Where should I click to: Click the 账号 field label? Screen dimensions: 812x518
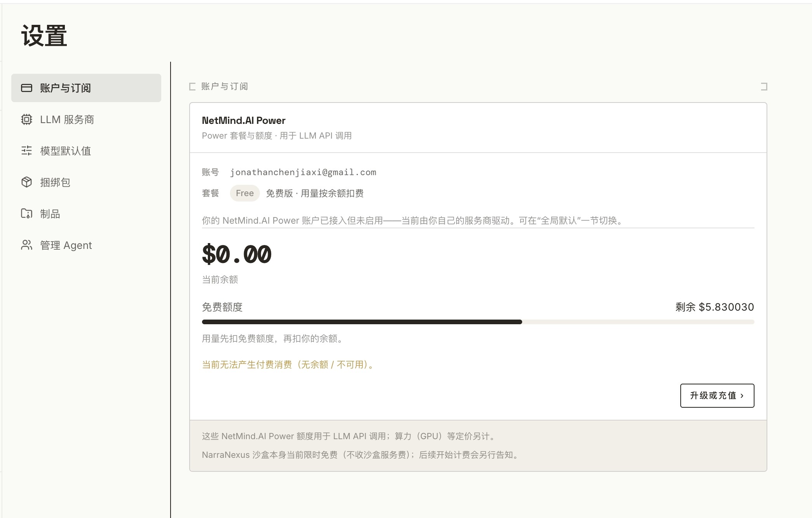[211, 172]
